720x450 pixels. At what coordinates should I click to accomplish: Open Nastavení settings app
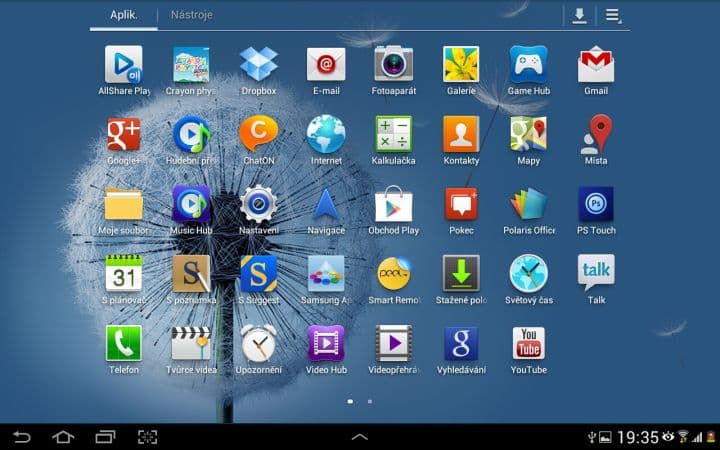258,204
